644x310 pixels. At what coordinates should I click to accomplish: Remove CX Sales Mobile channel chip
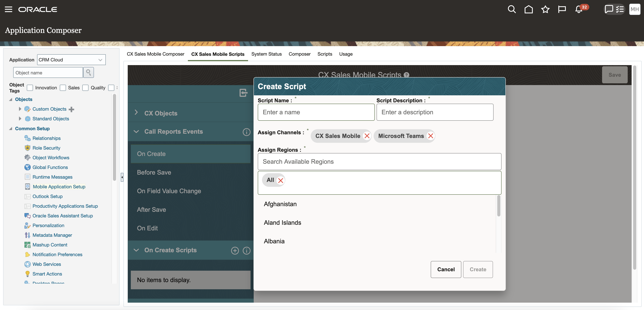[x=367, y=136]
